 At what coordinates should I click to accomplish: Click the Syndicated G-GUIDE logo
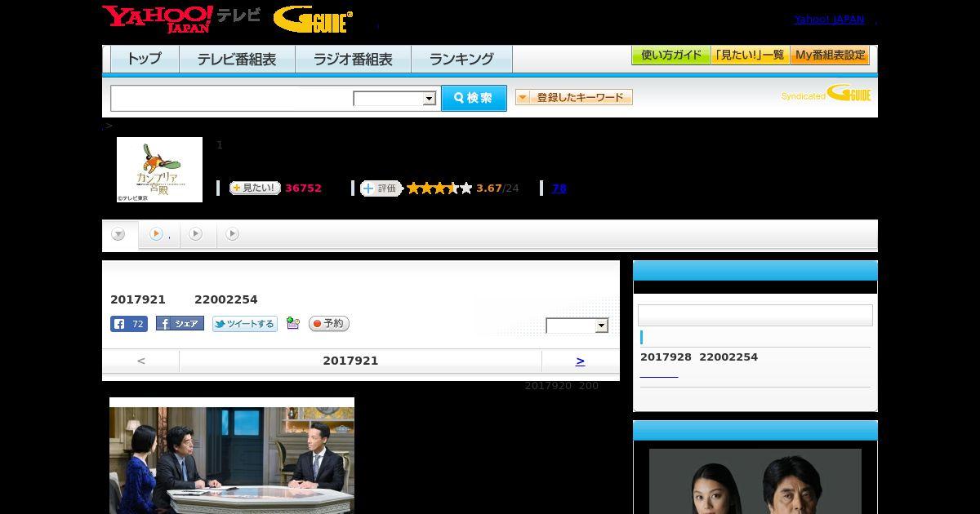tap(826, 94)
